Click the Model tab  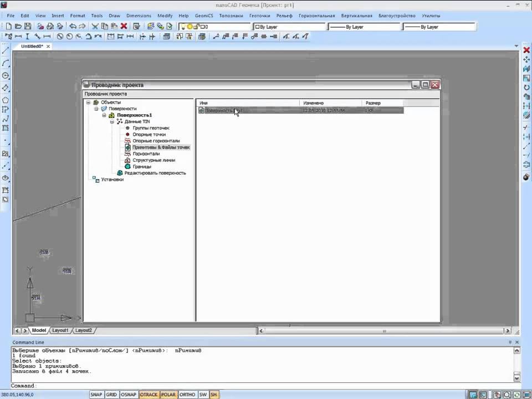point(39,330)
